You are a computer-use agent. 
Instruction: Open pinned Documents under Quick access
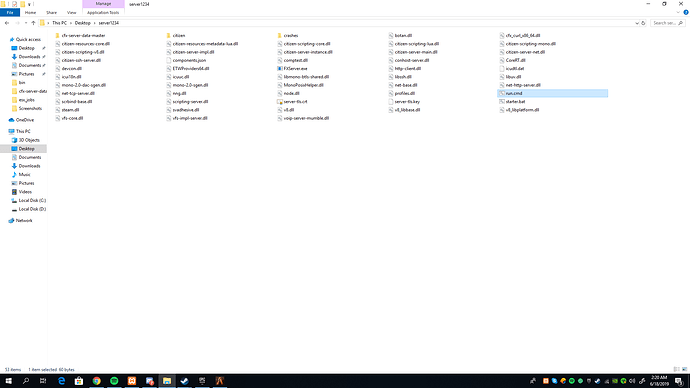tap(29, 65)
